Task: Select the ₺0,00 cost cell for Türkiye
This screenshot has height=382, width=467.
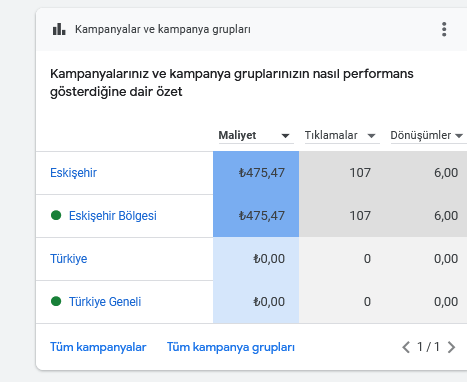Action: pyautogui.click(x=256, y=259)
